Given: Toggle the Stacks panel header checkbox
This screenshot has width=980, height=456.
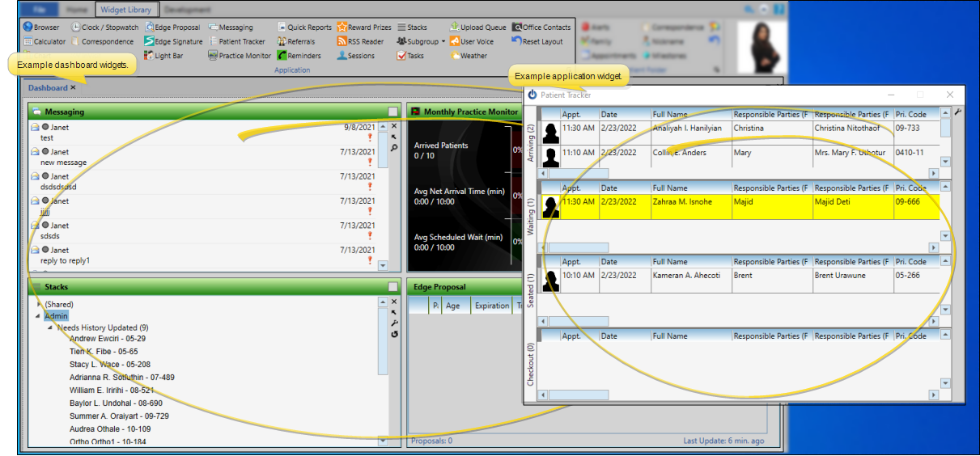Looking at the screenshot, I should coord(392,287).
